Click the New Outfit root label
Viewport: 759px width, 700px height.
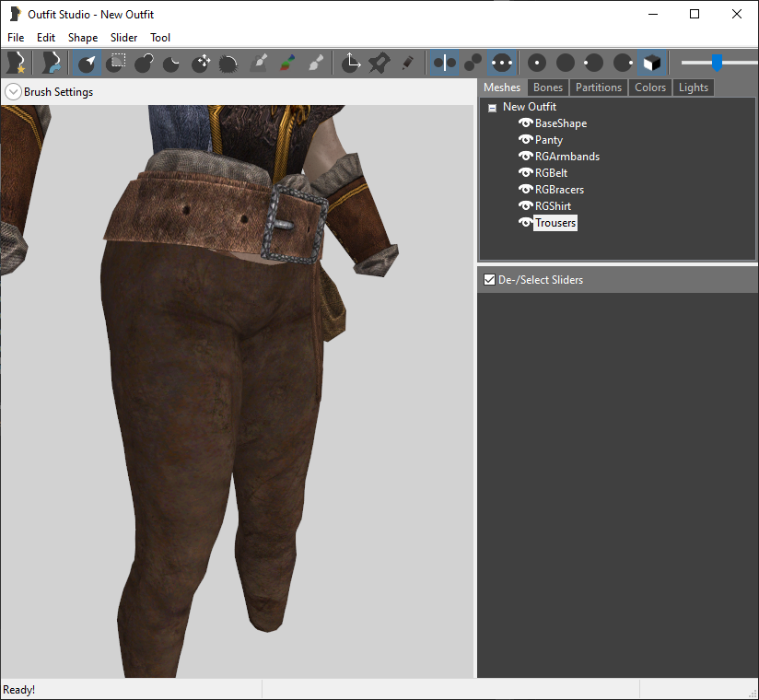tap(529, 107)
